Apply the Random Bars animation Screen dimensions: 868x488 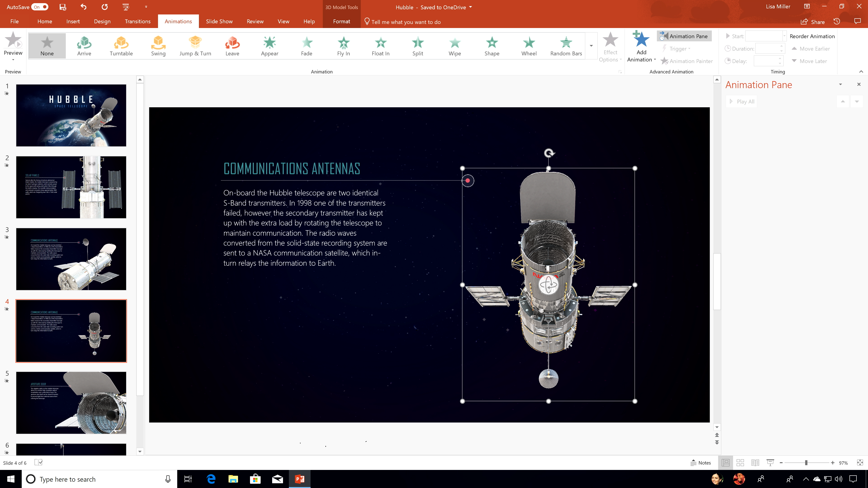pos(566,46)
